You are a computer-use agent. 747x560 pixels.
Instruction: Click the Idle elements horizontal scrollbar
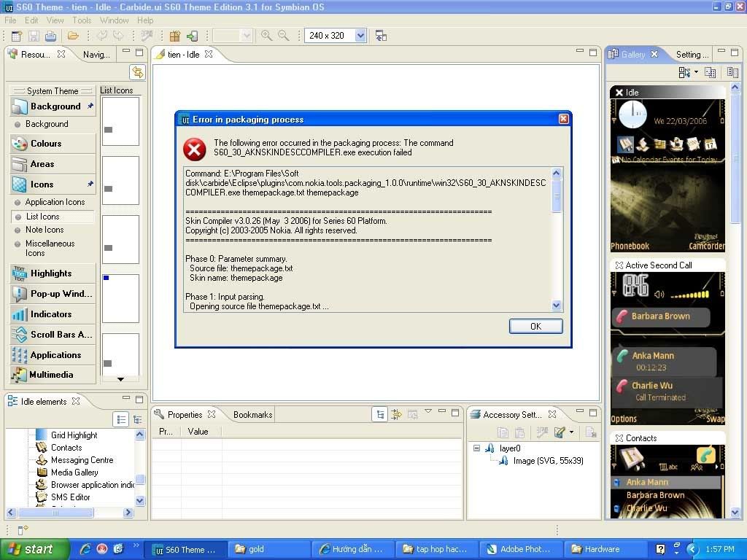pos(55,513)
